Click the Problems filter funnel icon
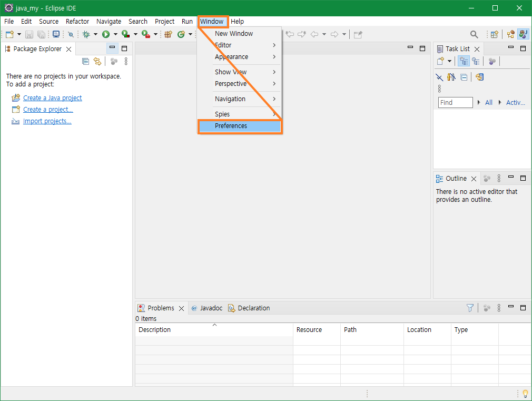532x401 pixels. coord(470,308)
